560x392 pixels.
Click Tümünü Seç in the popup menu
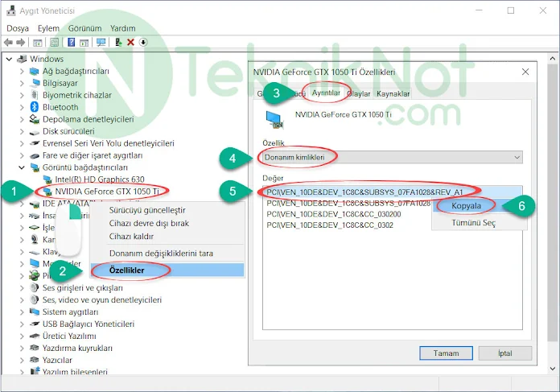479,223
